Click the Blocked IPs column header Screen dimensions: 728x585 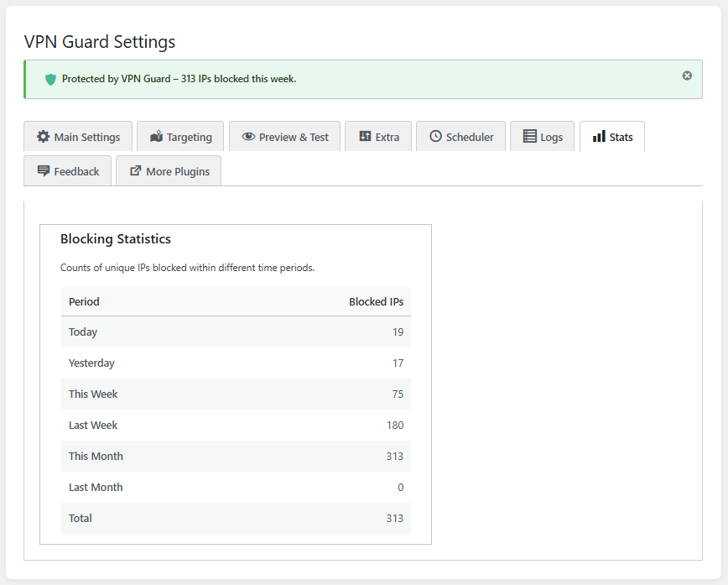pos(376,301)
